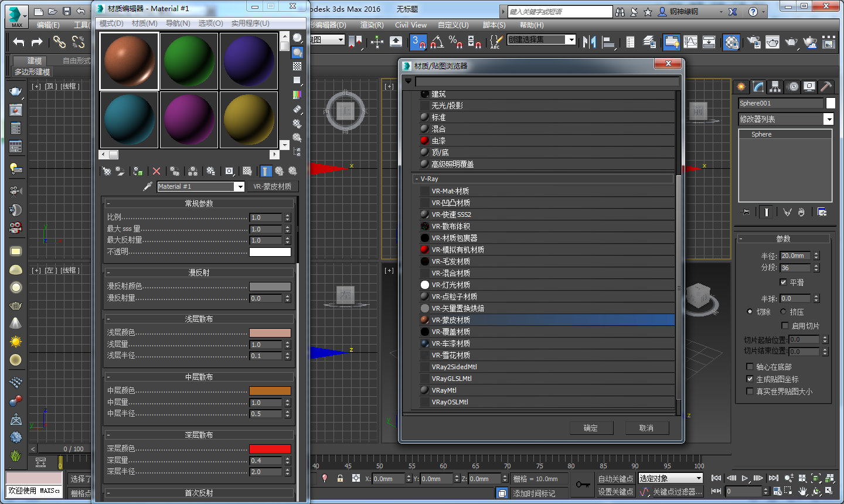This screenshot has width=844, height=504.
Task: Click the undo arrow in main toolbar
Action: 19,42
